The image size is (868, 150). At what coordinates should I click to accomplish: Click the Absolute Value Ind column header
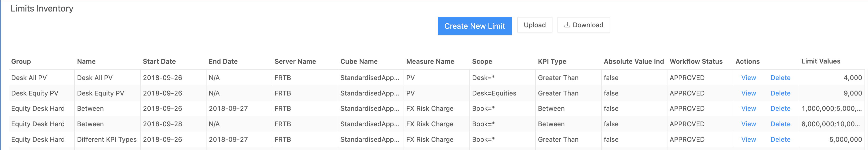[x=634, y=61]
